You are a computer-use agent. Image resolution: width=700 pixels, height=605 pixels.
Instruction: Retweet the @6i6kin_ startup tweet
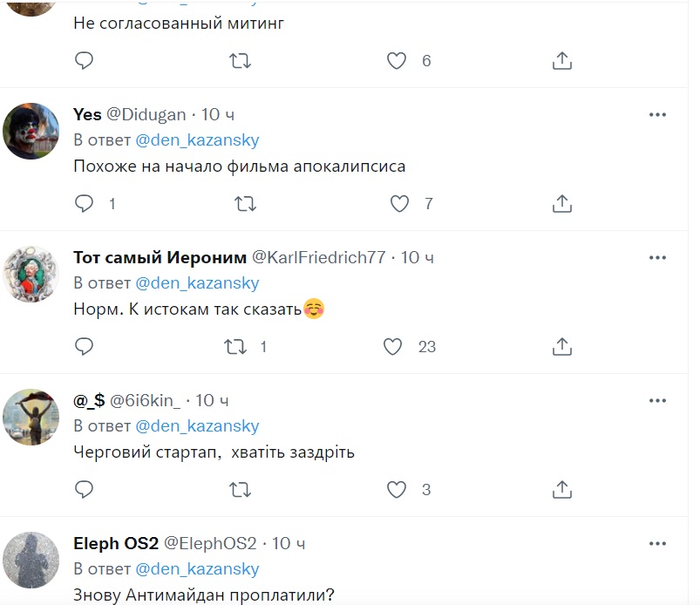[x=240, y=490]
